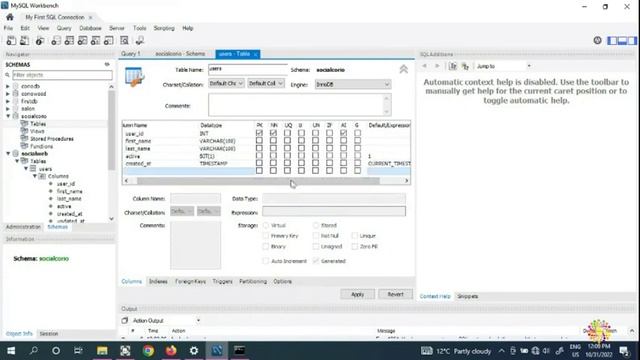Open the Database menu
Screen dimensions: 640x360
pyautogui.click(x=90, y=28)
